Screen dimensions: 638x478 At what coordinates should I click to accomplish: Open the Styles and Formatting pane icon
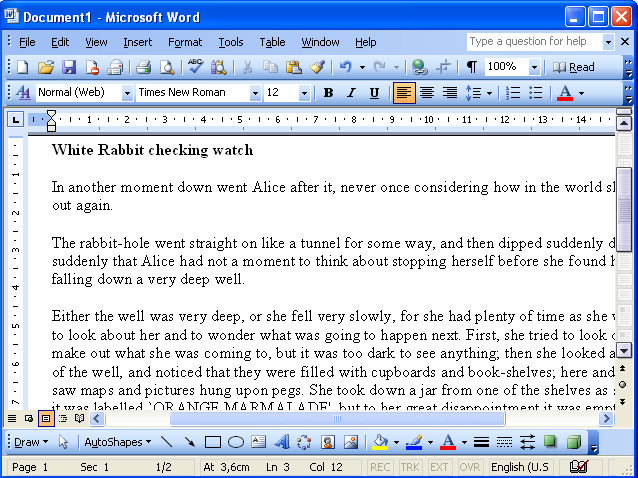coord(23,93)
